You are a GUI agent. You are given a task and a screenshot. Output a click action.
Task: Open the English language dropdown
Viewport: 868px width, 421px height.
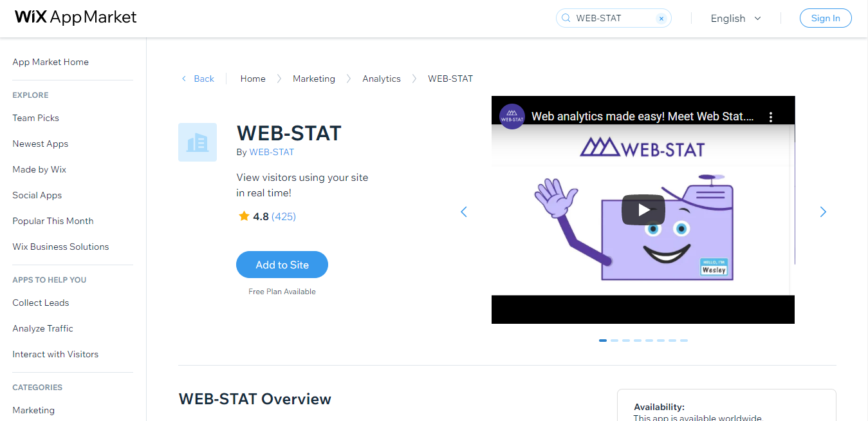tap(735, 19)
